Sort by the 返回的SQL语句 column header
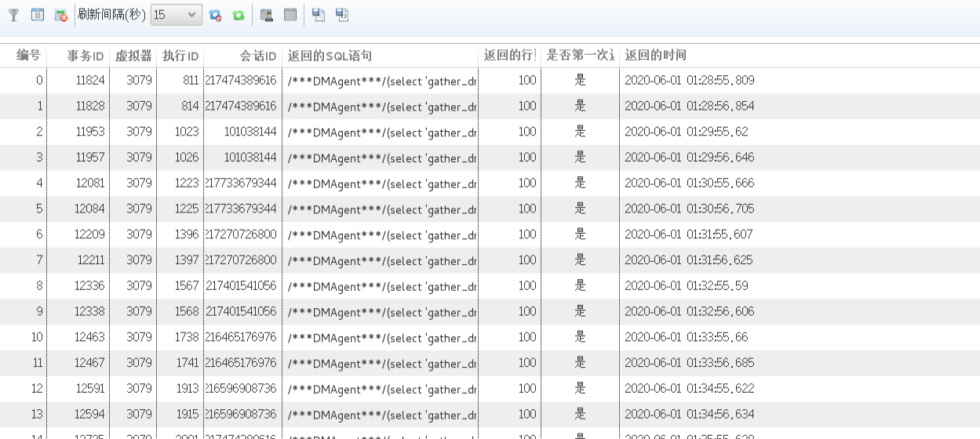Viewport: 980px width, 439px height. [x=330, y=56]
